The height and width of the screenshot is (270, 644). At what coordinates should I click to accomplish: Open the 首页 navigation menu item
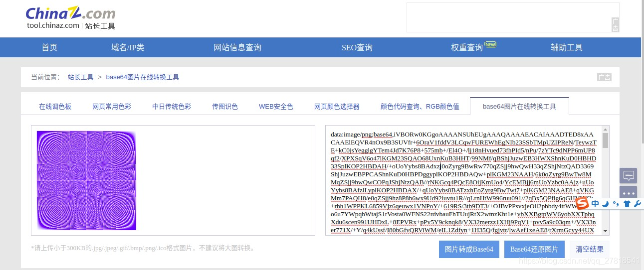coord(49,48)
